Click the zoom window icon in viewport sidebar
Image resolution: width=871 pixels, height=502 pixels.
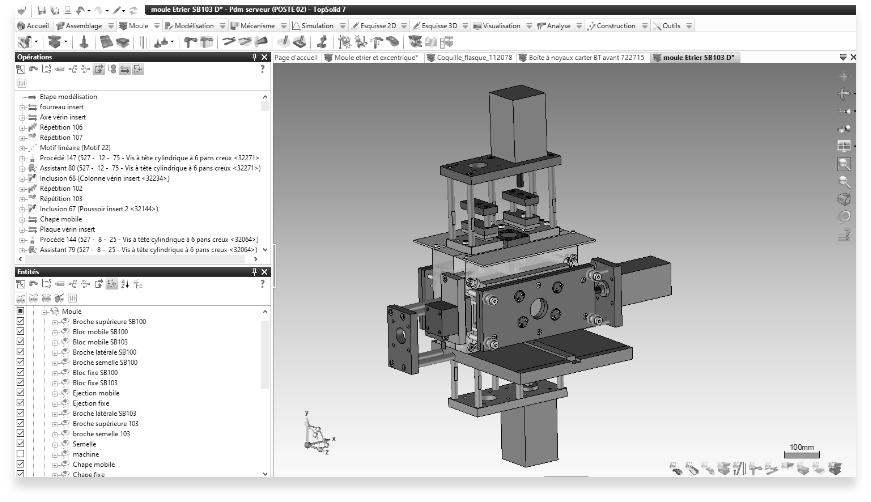[844, 164]
